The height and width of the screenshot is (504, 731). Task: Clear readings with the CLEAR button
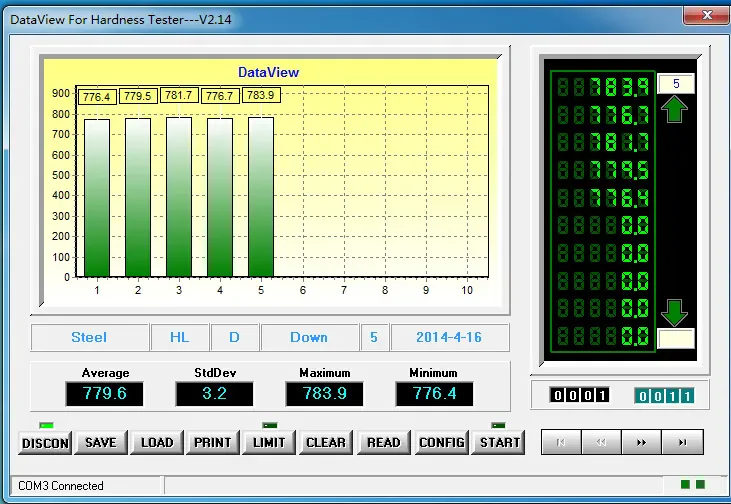pyautogui.click(x=325, y=442)
